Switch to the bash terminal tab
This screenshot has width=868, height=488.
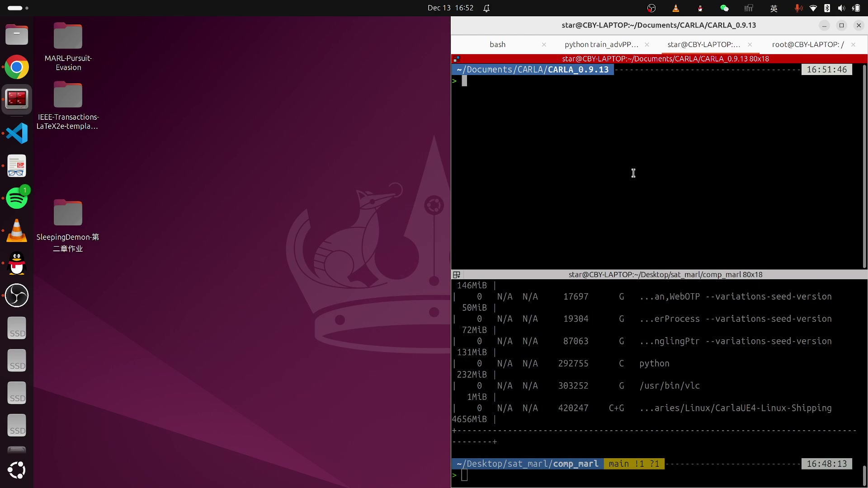497,44
